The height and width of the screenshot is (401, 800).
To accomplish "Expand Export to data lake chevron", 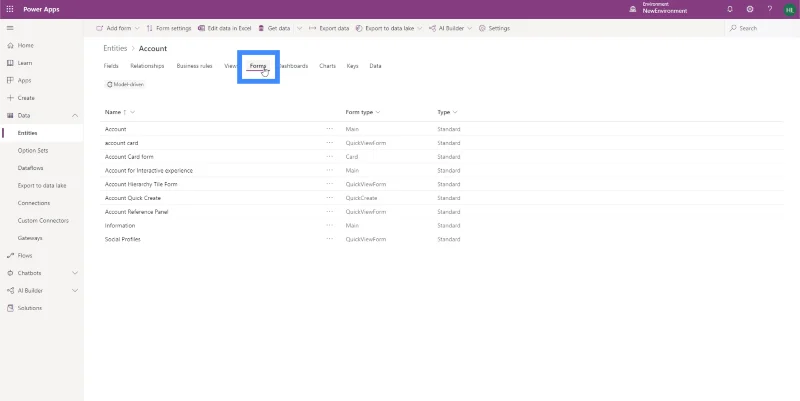I will click(419, 29).
